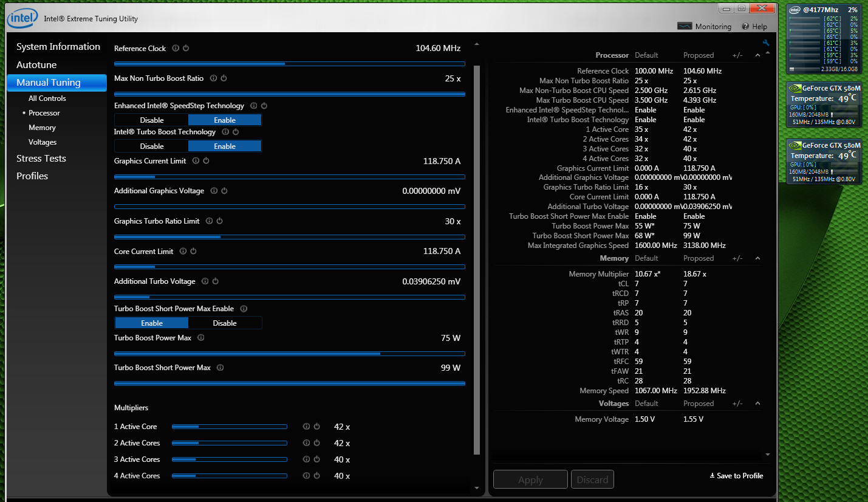
Task: Show info for Turbo Boost Short Power Max Enable
Action: tap(244, 309)
